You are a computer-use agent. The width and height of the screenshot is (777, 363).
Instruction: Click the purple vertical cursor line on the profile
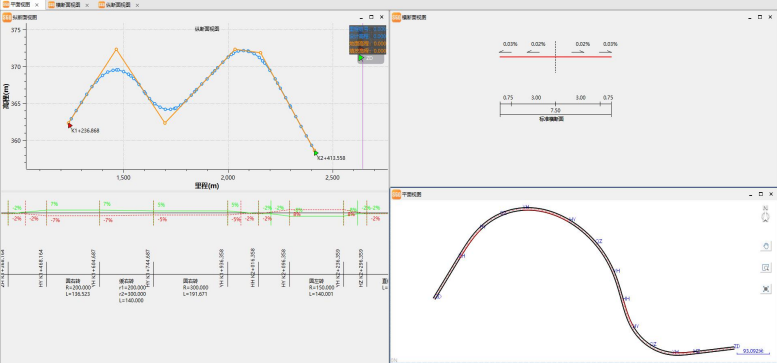click(362, 114)
